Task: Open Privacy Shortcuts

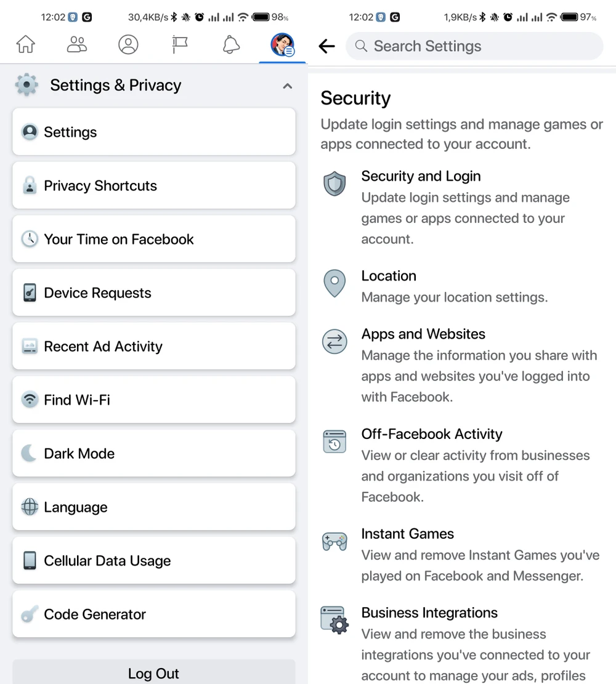Action: pyautogui.click(x=154, y=186)
